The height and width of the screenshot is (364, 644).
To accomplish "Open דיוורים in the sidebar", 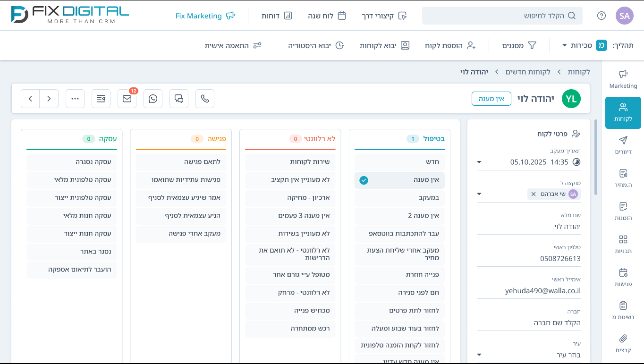I will point(623,145).
